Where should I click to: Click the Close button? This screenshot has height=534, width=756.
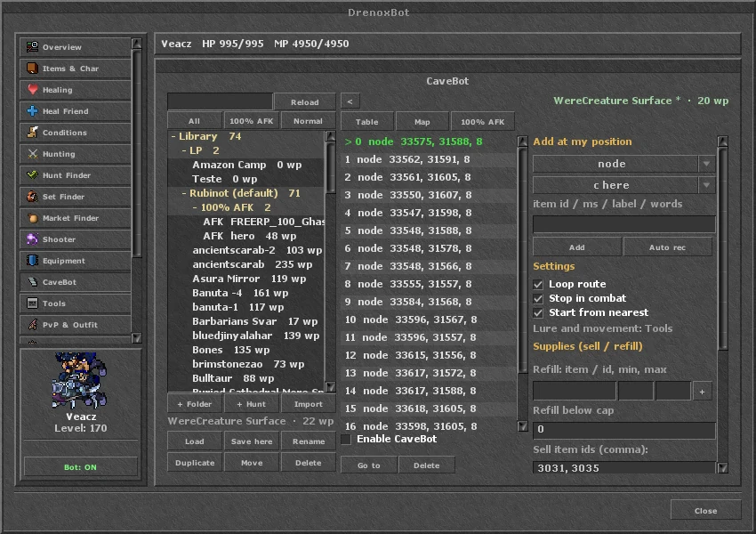705,510
